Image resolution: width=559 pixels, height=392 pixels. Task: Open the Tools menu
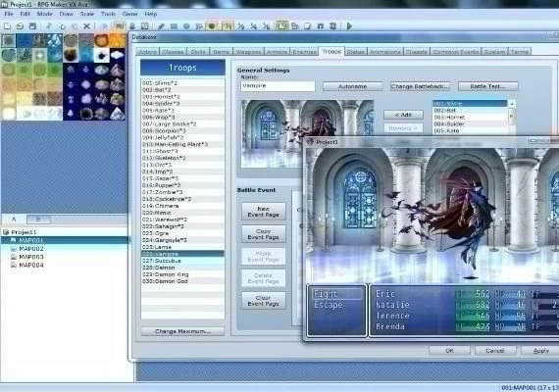click(x=108, y=14)
